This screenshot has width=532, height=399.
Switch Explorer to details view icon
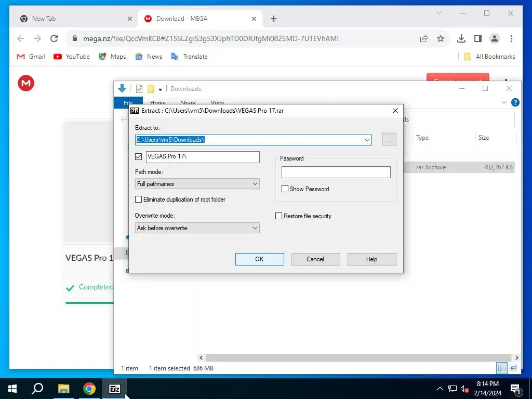(x=502, y=368)
